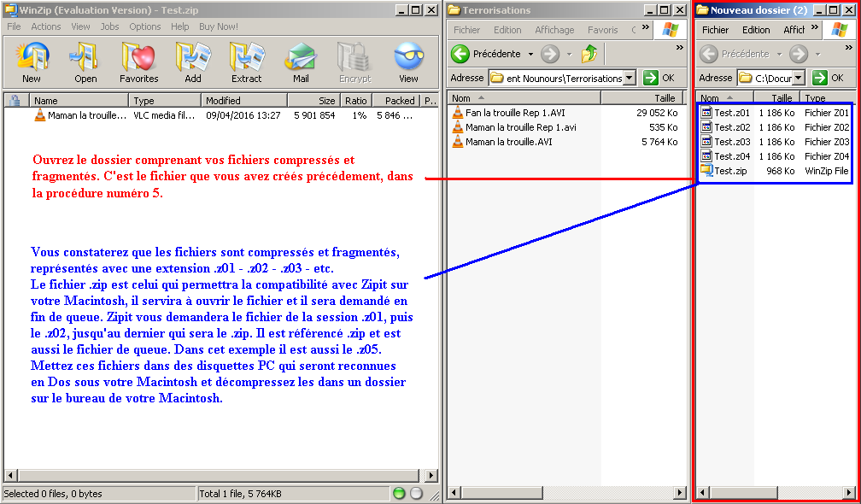This screenshot has height=504, width=861.
Task: Open the Favorites folder icon
Action: click(138, 62)
